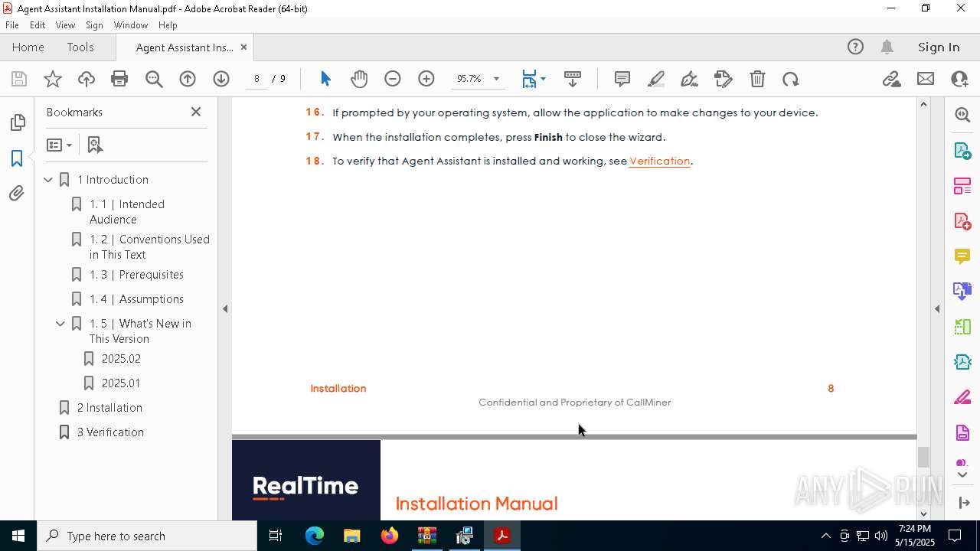Viewport: 980px width, 551px height.
Task: Click the 95.7% zoom value field
Action: [469, 79]
